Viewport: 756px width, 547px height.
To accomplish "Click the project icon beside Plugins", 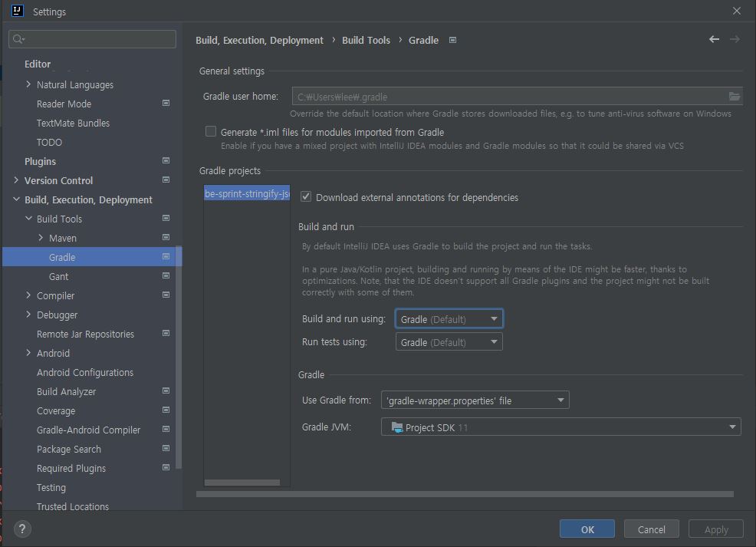I will click(x=166, y=160).
